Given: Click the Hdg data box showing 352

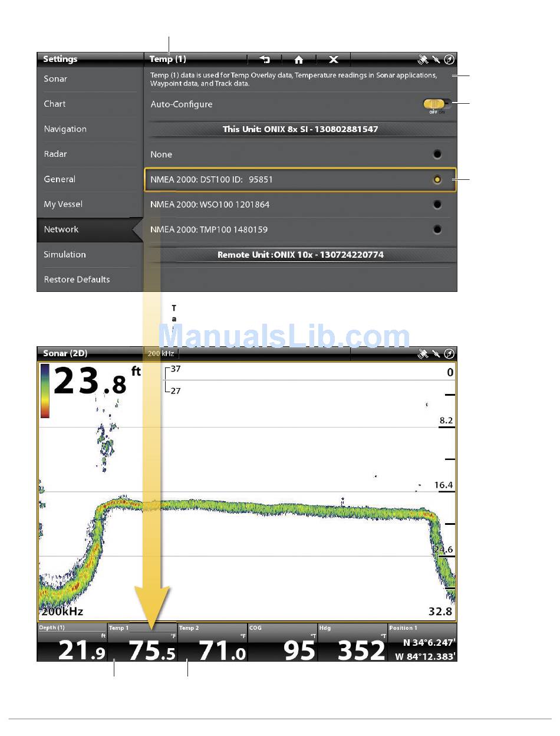Looking at the screenshot, I should (353, 642).
